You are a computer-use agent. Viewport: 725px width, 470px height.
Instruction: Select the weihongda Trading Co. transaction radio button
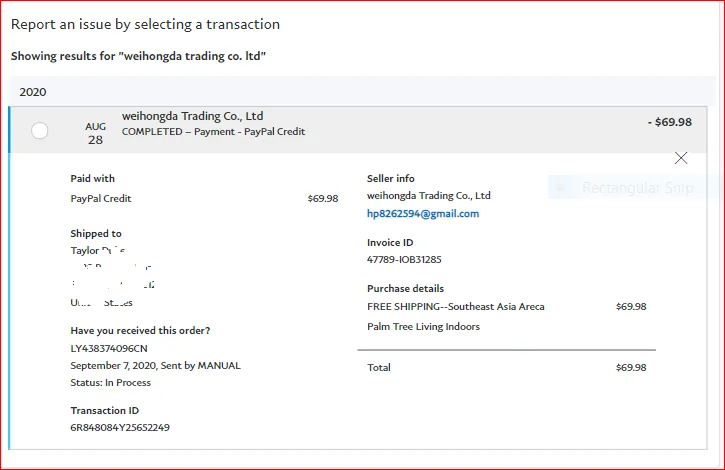coord(39,131)
